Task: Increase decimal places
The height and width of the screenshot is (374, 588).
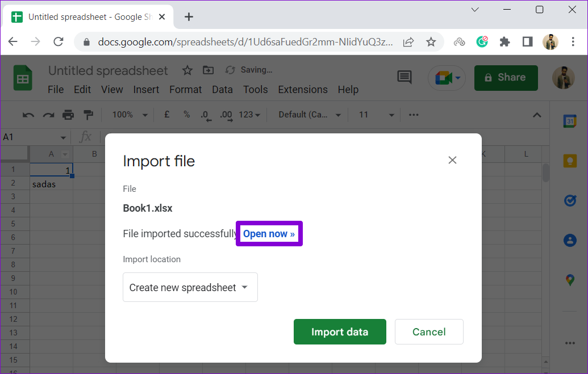Action: [226, 115]
